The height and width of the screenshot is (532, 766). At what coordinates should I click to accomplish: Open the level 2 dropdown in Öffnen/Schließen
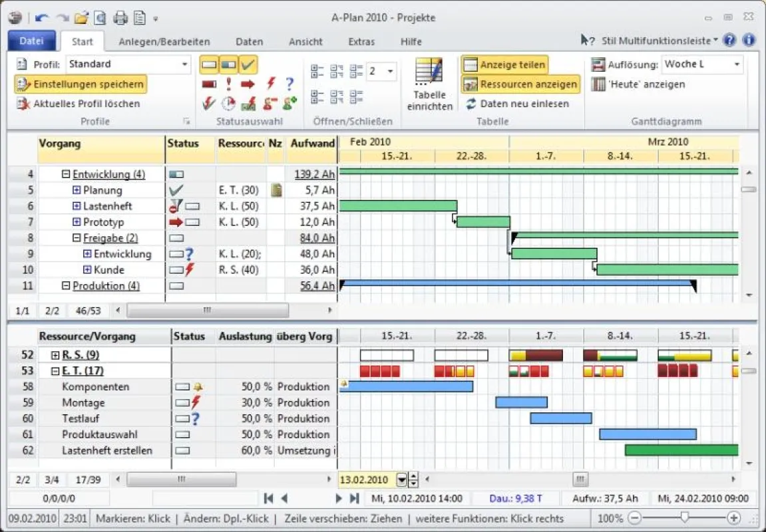tap(391, 71)
